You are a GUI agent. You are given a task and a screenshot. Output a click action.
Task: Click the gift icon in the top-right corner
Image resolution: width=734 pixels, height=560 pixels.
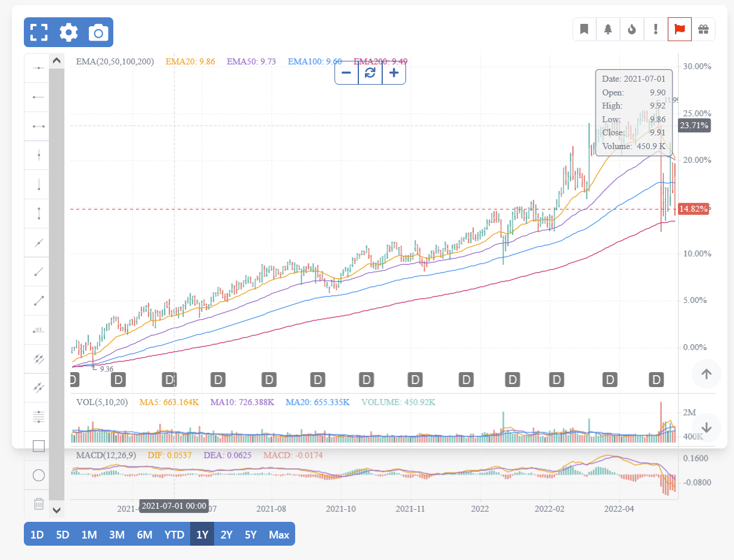tap(703, 29)
